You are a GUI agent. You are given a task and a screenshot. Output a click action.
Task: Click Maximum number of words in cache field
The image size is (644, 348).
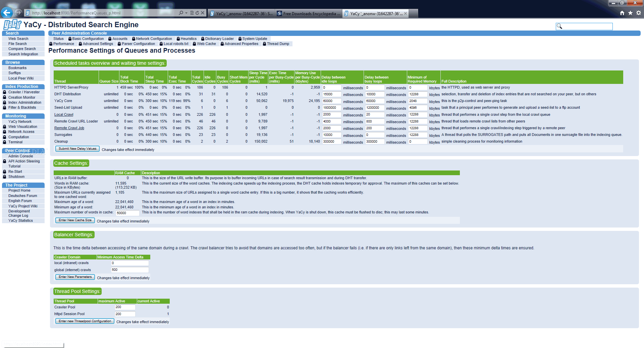(x=127, y=213)
